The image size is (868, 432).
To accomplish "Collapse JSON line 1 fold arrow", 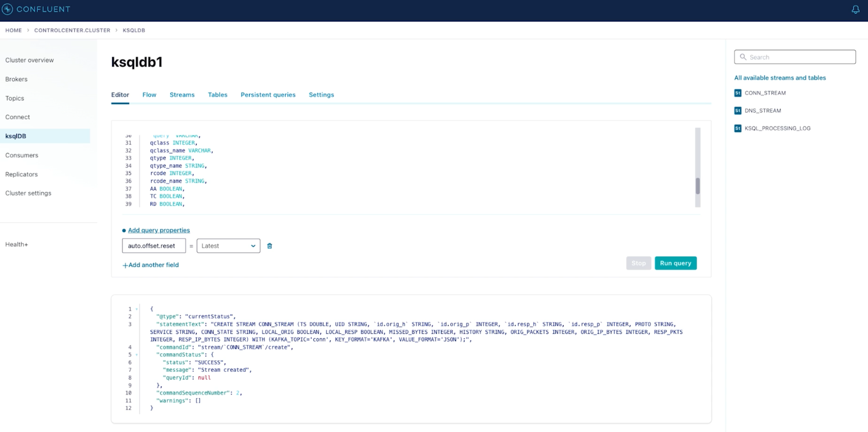I will click(137, 309).
